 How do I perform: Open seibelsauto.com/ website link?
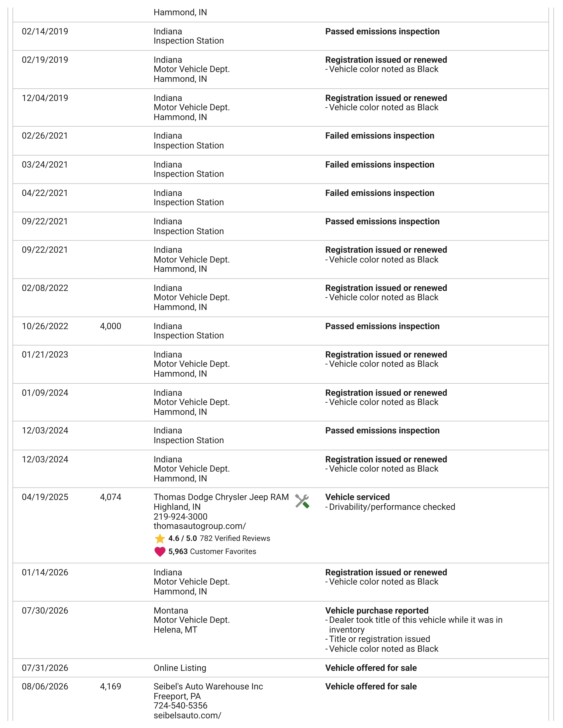187,715
